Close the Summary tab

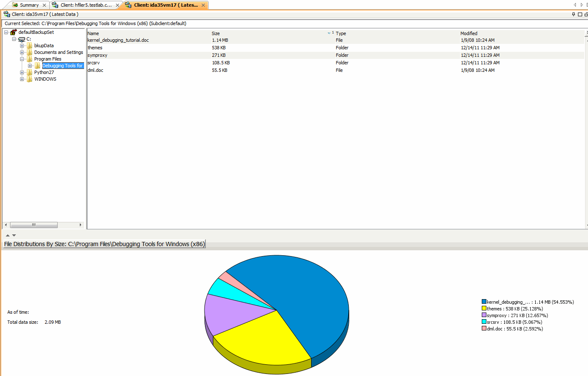tap(44, 5)
